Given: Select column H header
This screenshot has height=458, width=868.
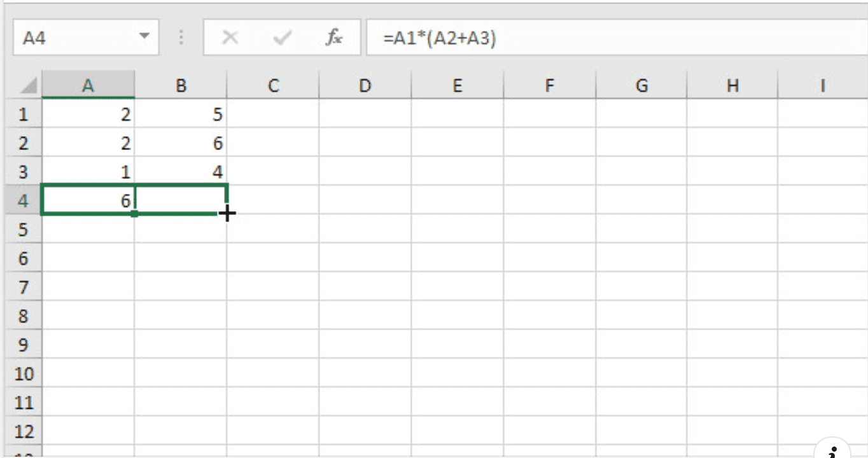Looking at the screenshot, I should pyautogui.click(x=732, y=86).
